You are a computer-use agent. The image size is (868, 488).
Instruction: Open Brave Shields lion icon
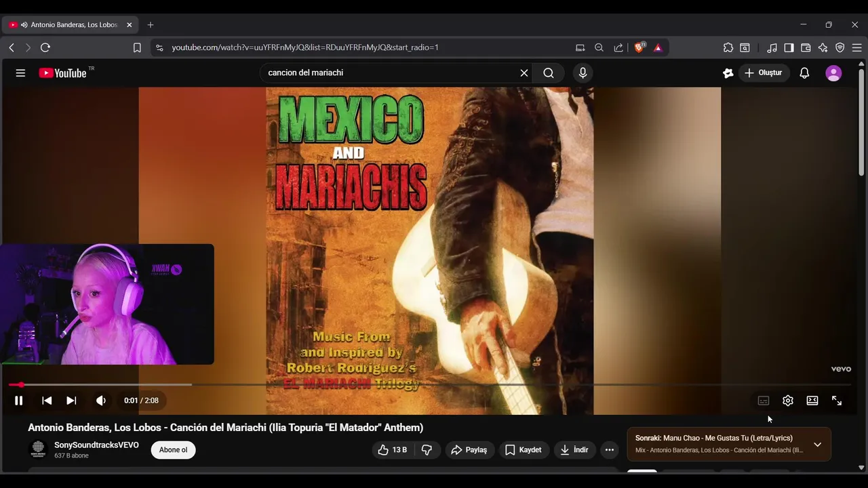[639, 47]
